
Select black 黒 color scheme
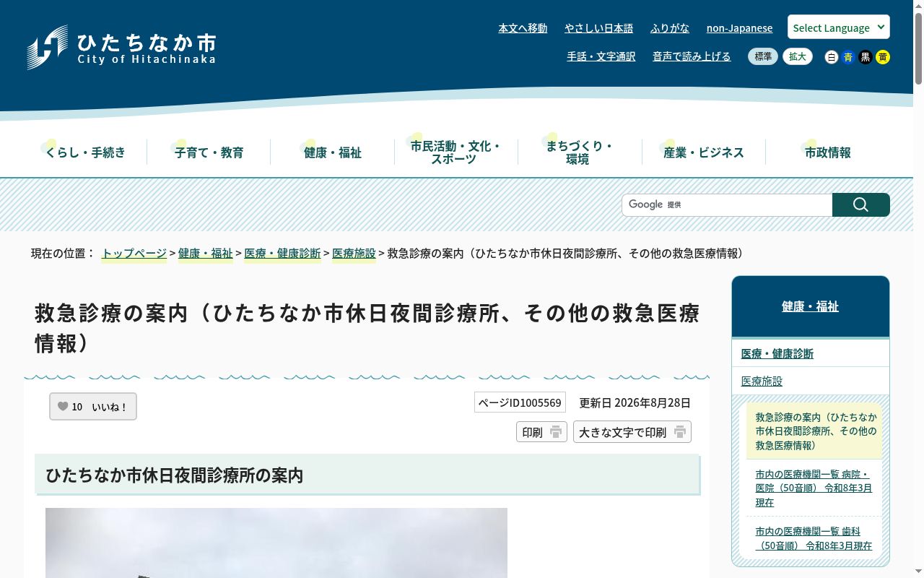[x=866, y=57]
